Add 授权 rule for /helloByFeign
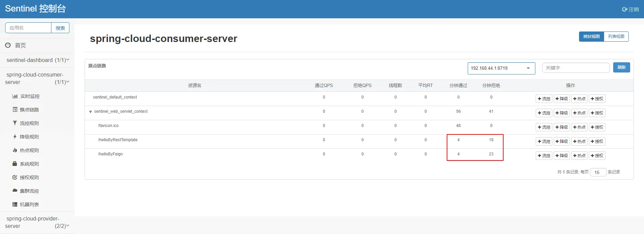Viewport: 644px width, 234px height. coord(597,156)
